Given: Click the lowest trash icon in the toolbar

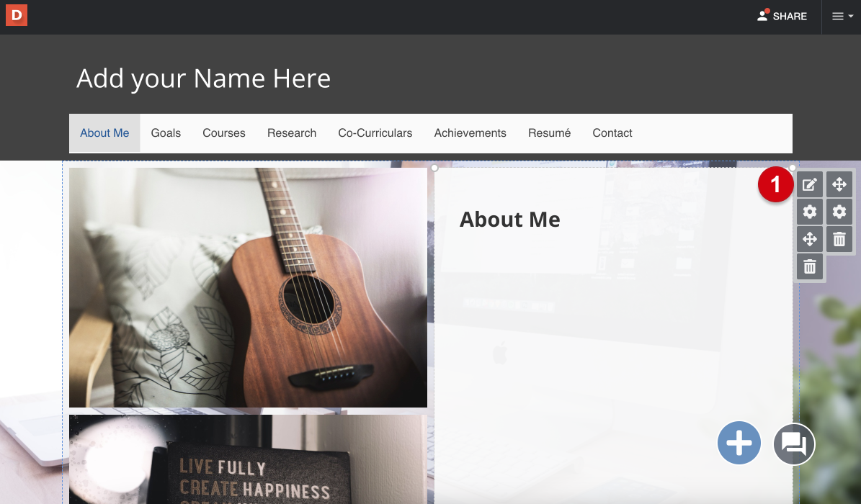Looking at the screenshot, I should tap(809, 267).
